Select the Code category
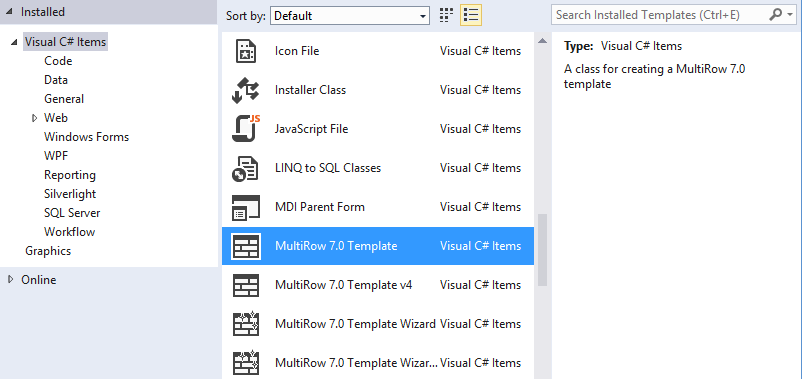Viewport: 802px width, 379px height. [x=58, y=61]
